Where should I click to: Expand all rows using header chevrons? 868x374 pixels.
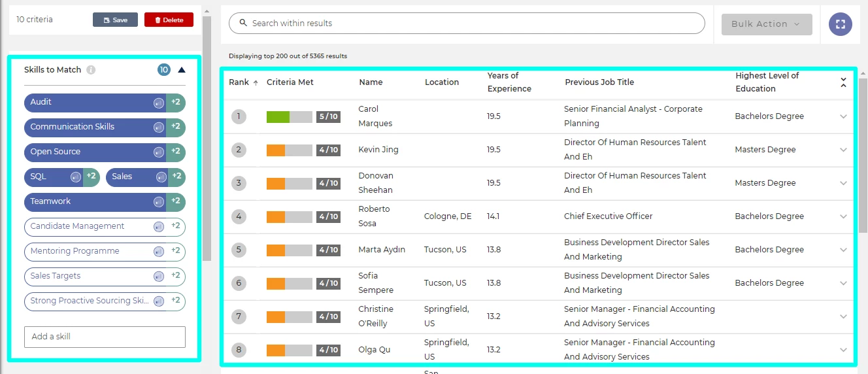(843, 82)
